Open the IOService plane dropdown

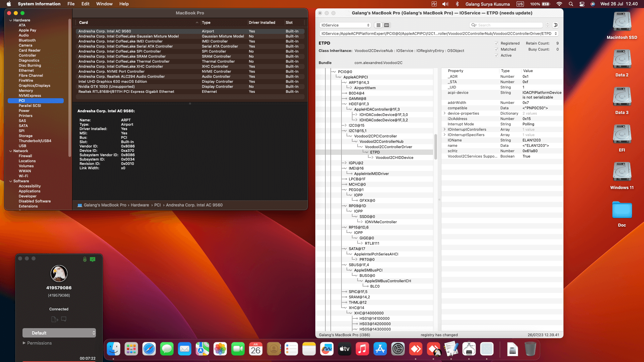click(344, 25)
